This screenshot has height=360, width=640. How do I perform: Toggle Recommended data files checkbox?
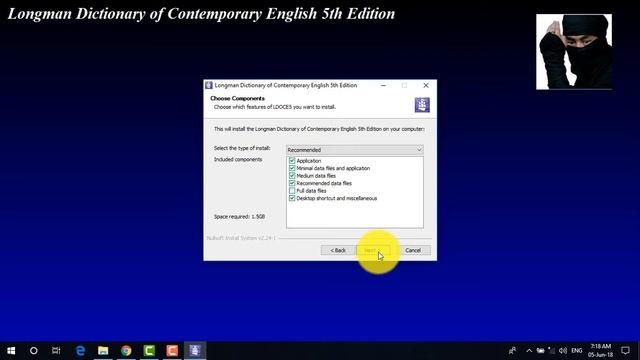[292, 183]
